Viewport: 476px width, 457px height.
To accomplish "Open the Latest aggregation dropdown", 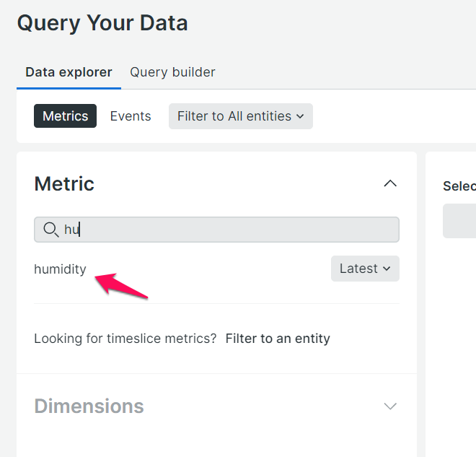I will (365, 269).
